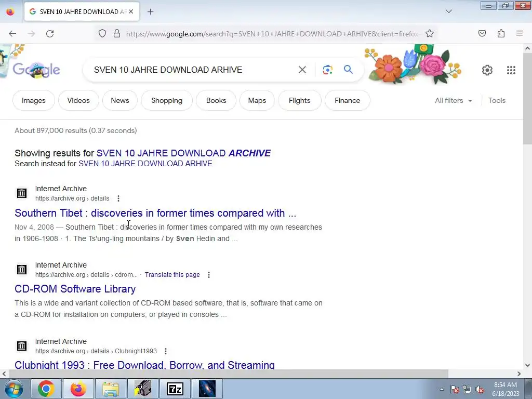Switch to Finance results
Viewport: 532px width, 399px height.
point(347,100)
